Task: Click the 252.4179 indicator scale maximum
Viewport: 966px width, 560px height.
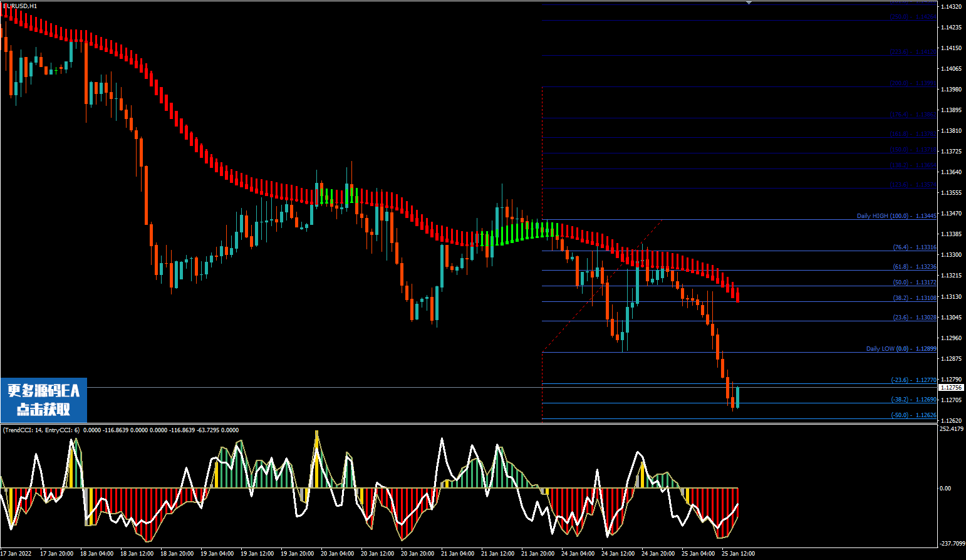Action: coord(952,429)
